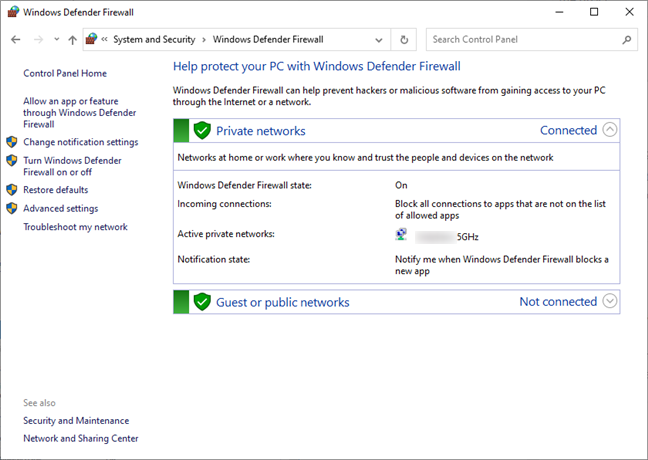Click System and Security in breadcrumb
648x460 pixels.
coord(154,40)
